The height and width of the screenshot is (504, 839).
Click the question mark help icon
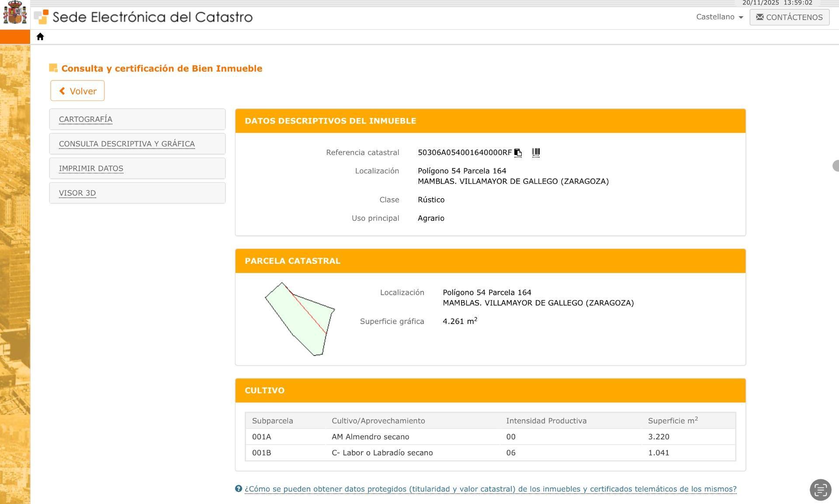pyautogui.click(x=239, y=489)
